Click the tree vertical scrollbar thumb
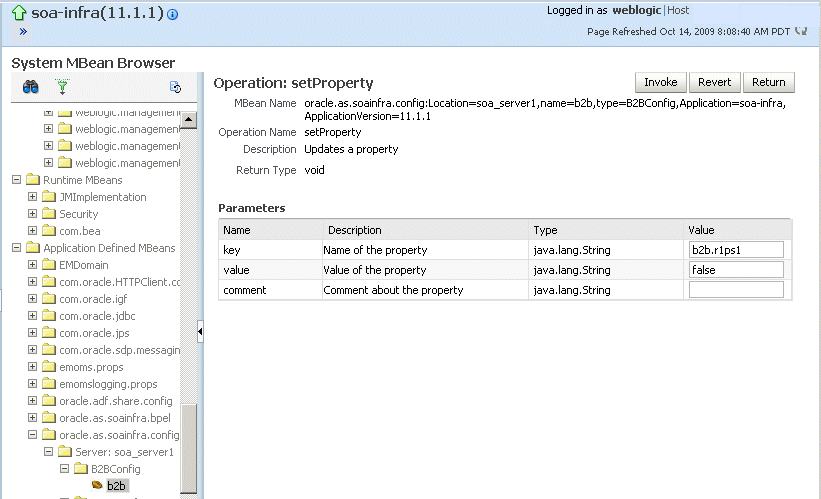821x499 pixels. 188,448
